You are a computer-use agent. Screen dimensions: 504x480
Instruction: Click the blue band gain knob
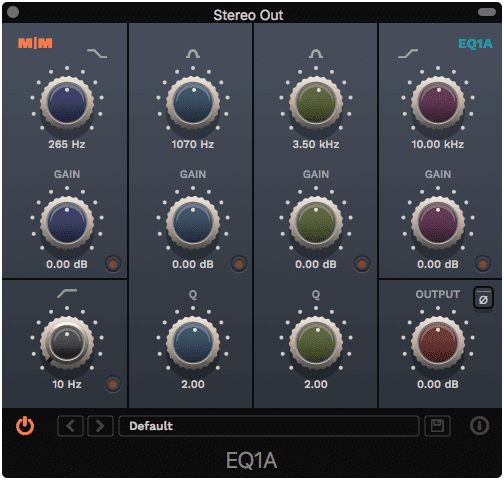pyautogui.click(x=193, y=223)
